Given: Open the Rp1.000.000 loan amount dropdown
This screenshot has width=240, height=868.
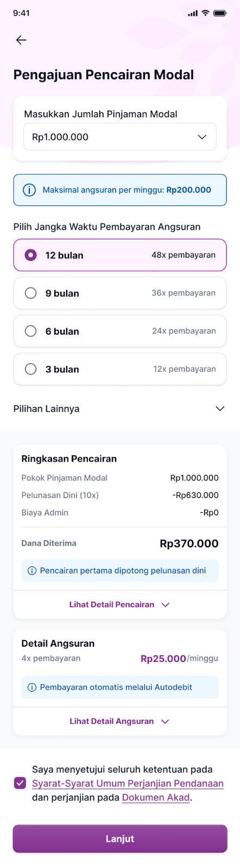Looking at the screenshot, I should tap(120, 137).
